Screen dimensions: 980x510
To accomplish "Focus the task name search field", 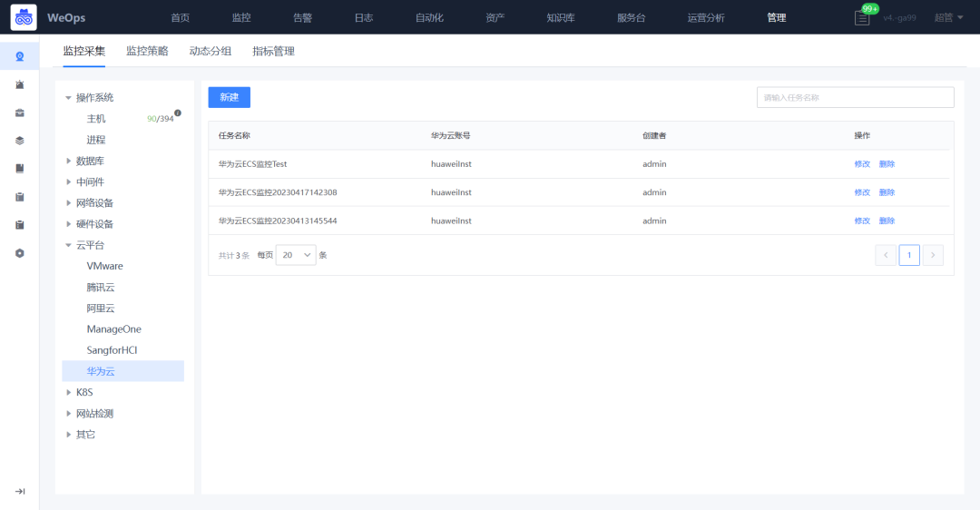I will (x=855, y=97).
